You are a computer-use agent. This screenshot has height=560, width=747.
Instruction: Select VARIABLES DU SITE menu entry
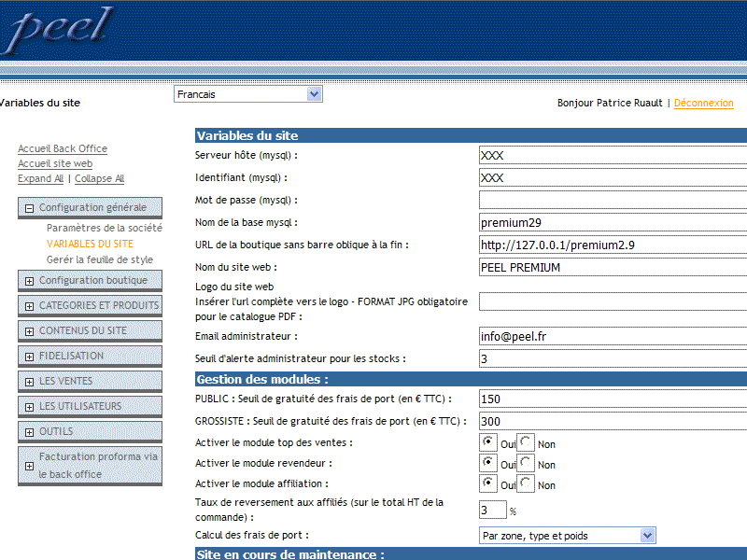[90, 244]
